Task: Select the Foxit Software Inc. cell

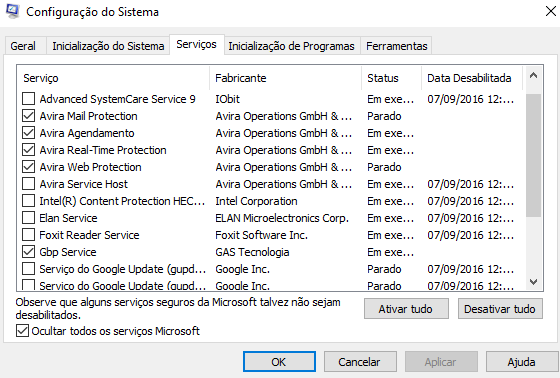Action: click(x=261, y=235)
